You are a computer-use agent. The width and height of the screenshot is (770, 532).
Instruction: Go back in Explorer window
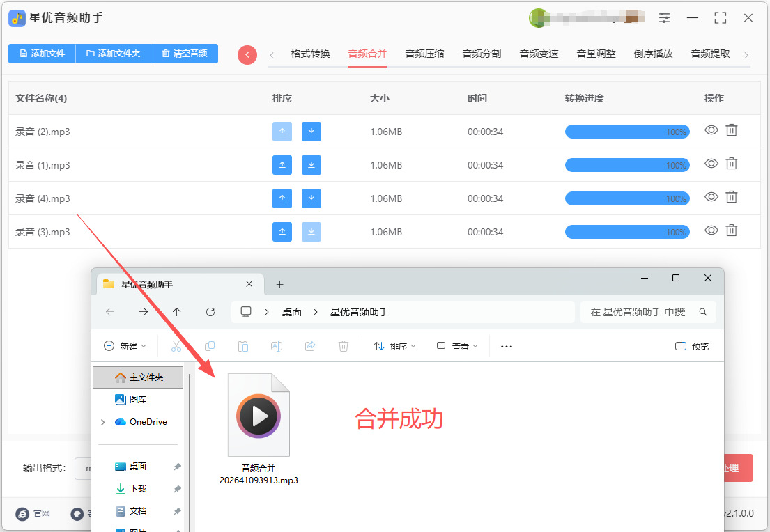tap(110, 312)
